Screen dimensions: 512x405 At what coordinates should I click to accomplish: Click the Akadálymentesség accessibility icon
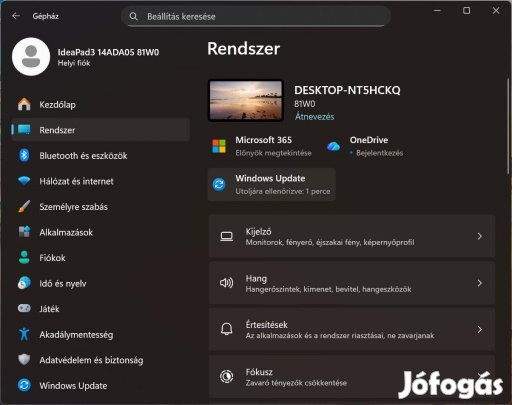24,334
